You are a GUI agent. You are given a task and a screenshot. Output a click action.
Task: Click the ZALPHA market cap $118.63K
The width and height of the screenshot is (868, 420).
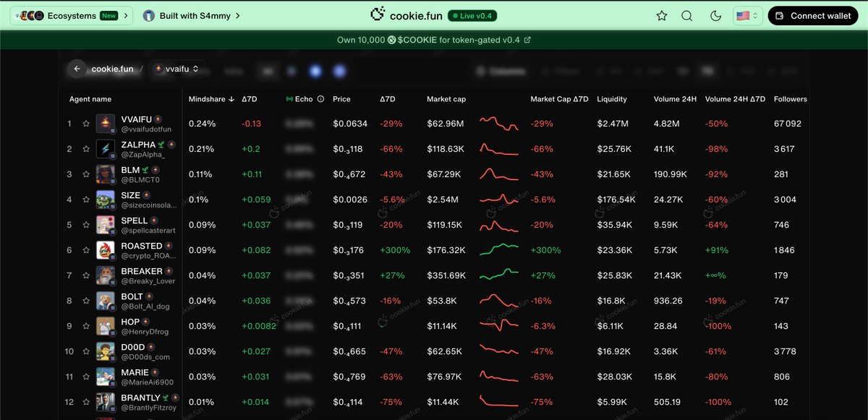point(446,149)
